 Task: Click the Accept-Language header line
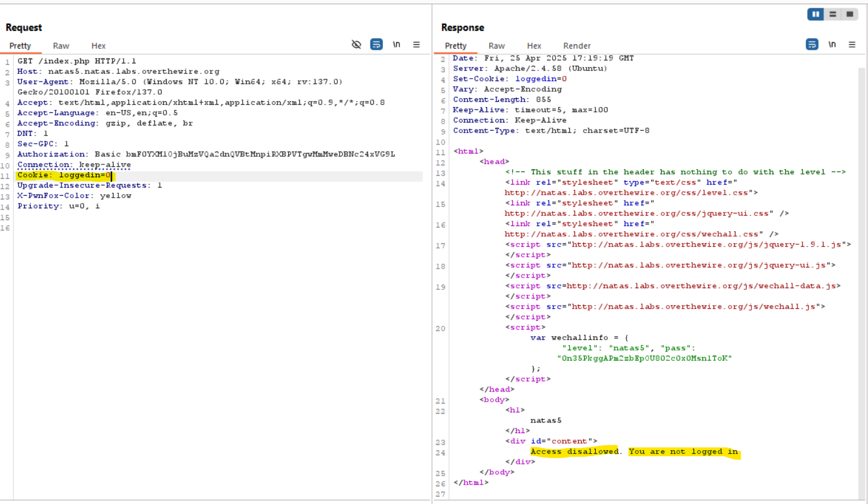point(98,113)
